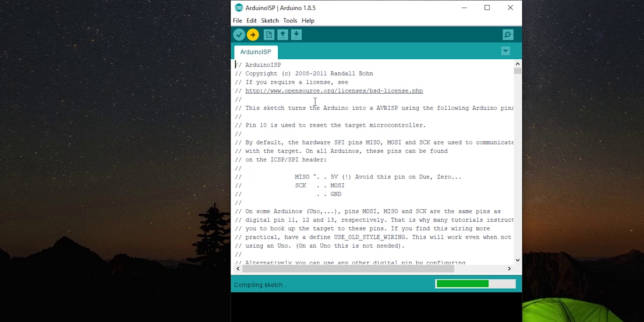Image resolution: width=644 pixels, height=322 pixels.
Task: Click the Upload (arrow) toolbar icon
Action: coord(253,34)
